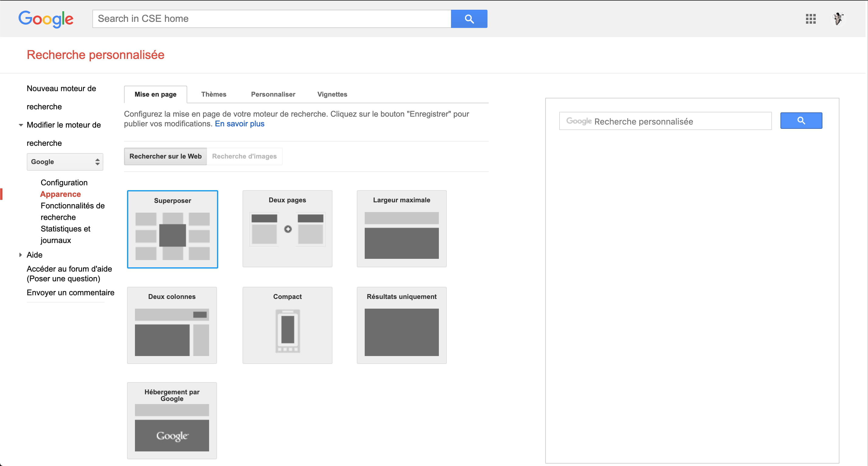Expand the Aide section
This screenshot has height=466, width=868.
pyautogui.click(x=21, y=255)
